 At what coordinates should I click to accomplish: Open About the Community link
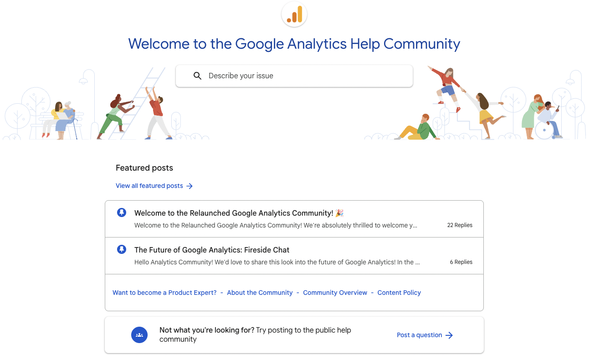coord(260,293)
